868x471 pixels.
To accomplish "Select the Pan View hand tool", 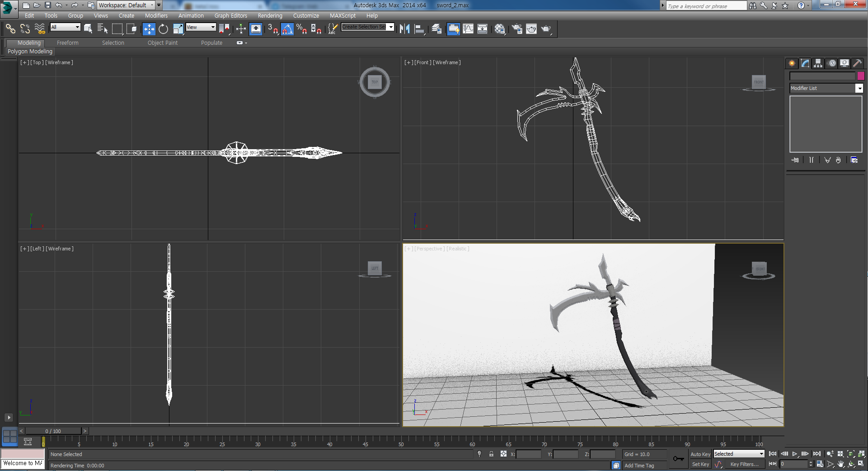I will tap(840, 464).
